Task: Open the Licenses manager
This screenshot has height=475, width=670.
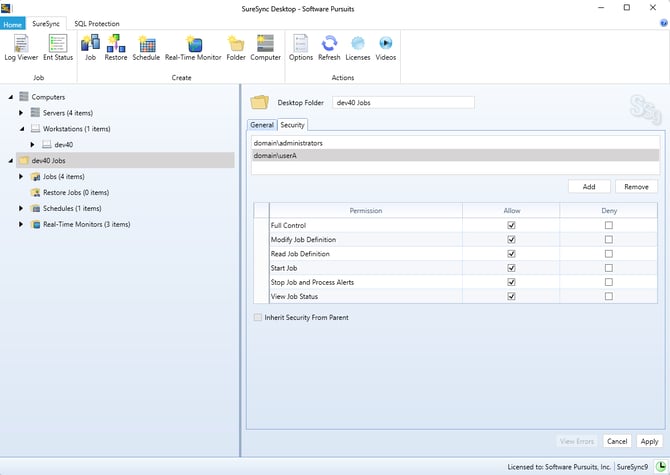Action: (358, 47)
